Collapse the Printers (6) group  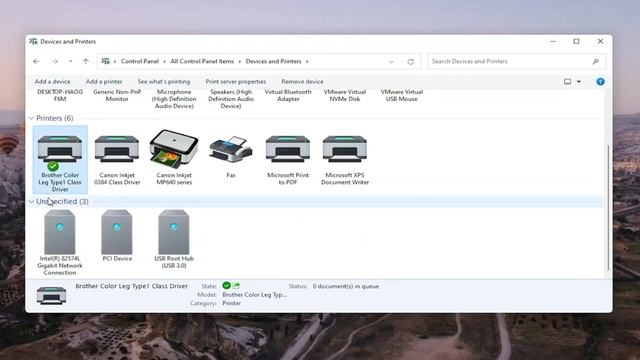point(31,118)
